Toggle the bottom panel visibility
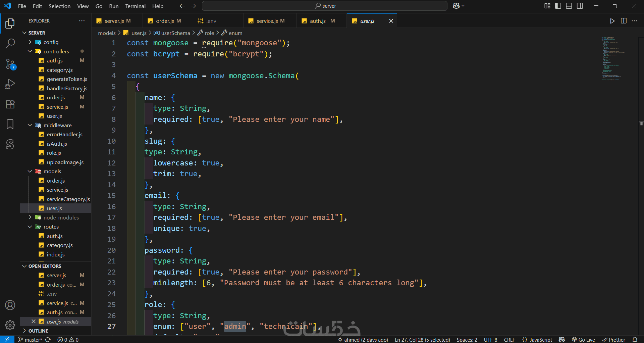The image size is (644, 343). 569,6
